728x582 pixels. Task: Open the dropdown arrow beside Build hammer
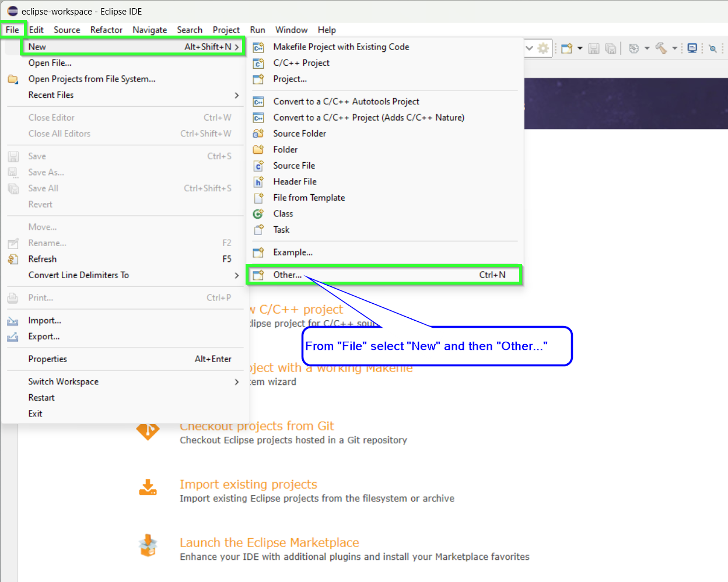(x=674, y=48)
